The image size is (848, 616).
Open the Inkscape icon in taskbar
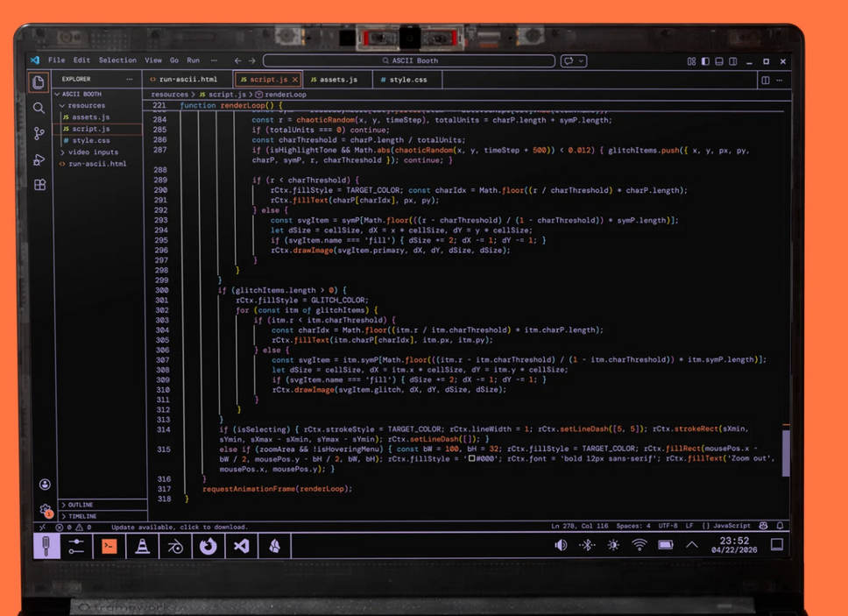point(275,546)
